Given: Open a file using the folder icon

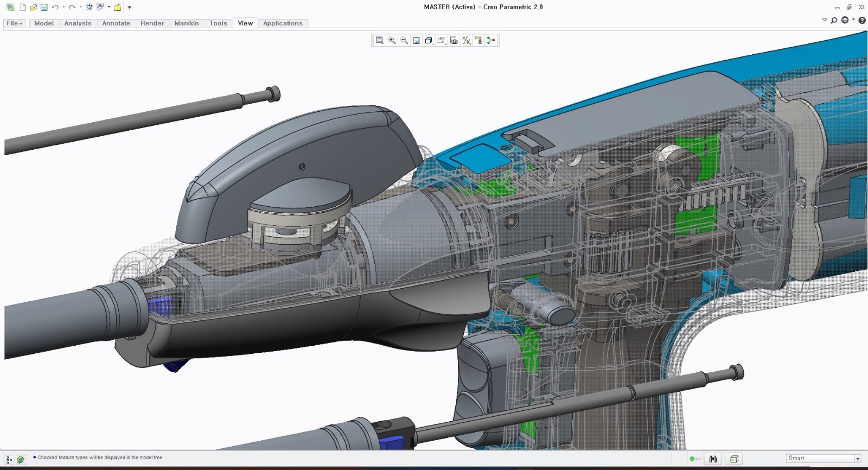Looking at the screenshot, I should (x=33, y=7).
